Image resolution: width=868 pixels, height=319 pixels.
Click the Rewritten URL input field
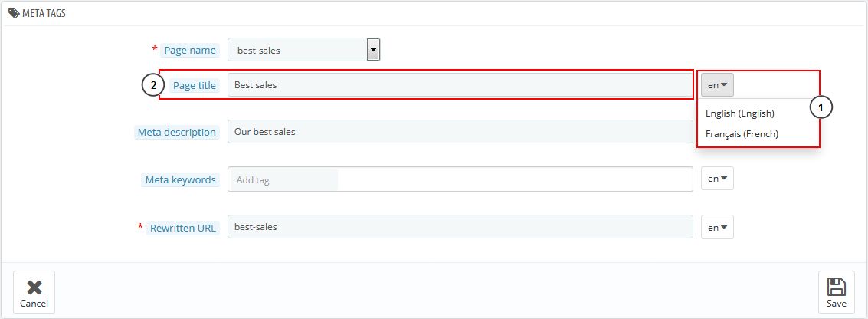pyautogui.click(x=460, y=227)
